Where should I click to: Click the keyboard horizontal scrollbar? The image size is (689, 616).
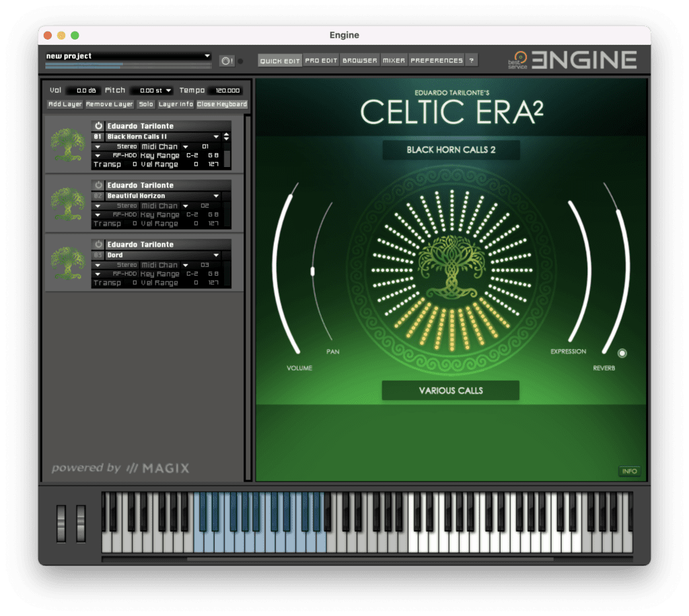[370, 560]
